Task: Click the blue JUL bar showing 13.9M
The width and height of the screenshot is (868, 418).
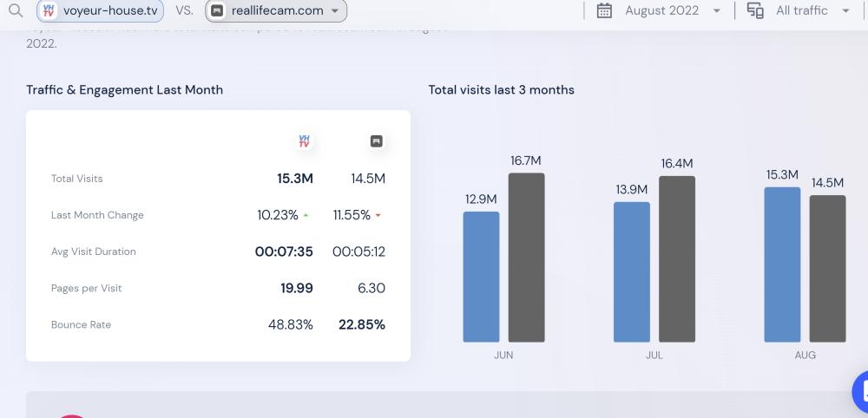Action: coord(632,272)
